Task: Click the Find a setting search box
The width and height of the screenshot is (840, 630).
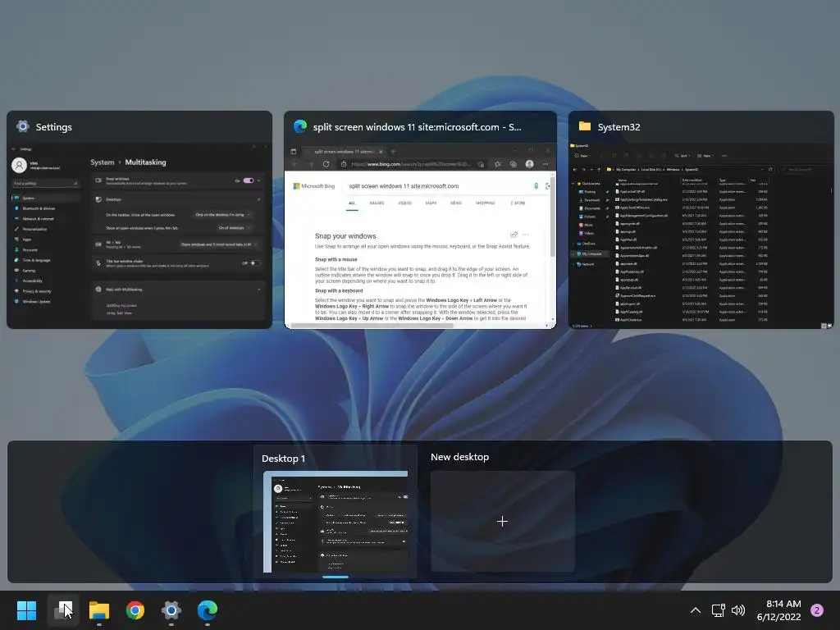Action: click(46, 183)
